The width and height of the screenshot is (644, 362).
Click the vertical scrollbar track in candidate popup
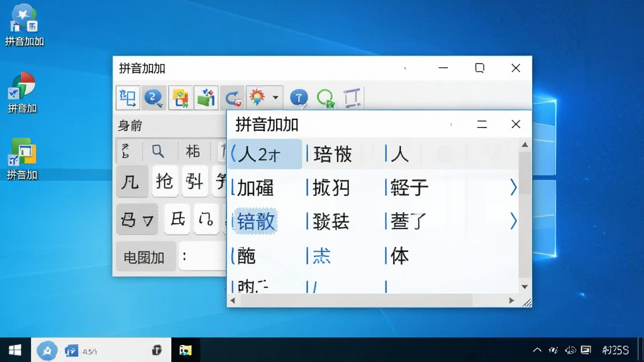525,216
